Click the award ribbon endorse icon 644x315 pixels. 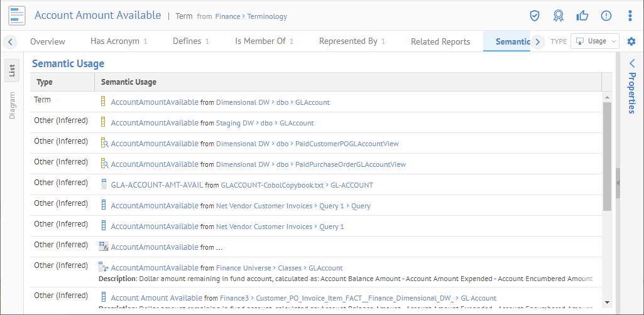click(x=558, y=16)
